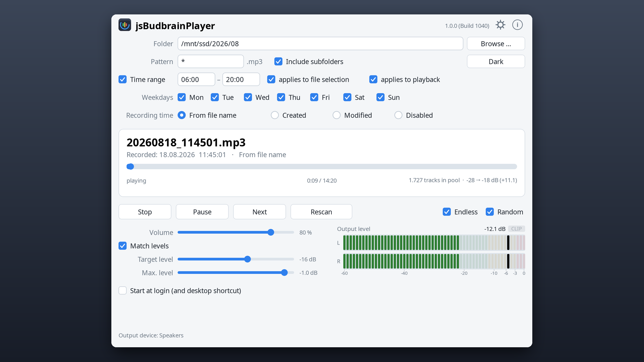The width and height of the screenshot is (644, 362).
Task: Click the file name 20260818_114501.mp3
Action: [x=186, y=142]
